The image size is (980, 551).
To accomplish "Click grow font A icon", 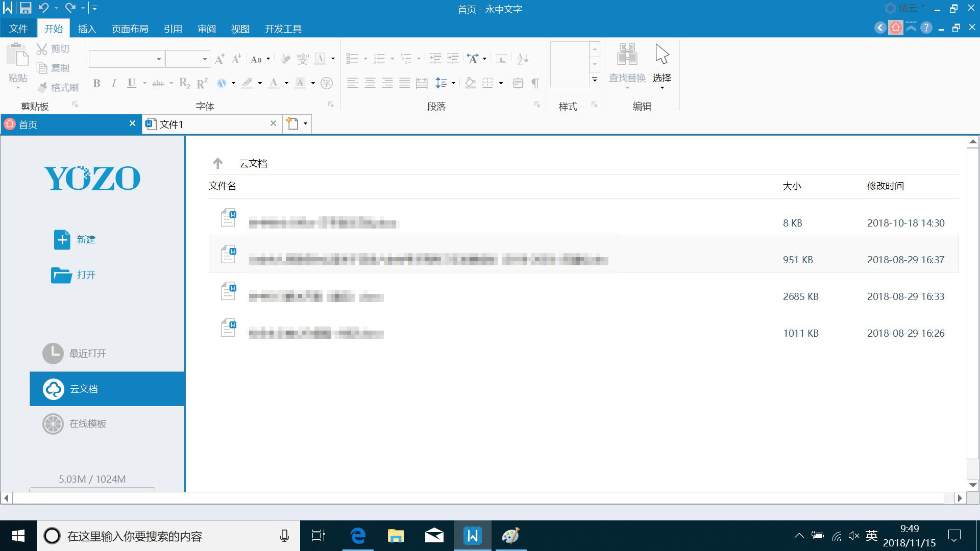I will tap(219, 59).
